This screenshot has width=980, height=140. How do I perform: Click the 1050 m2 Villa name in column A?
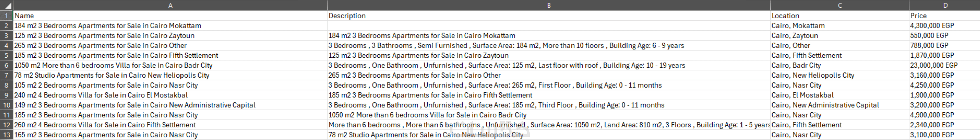tap(113, 66)
